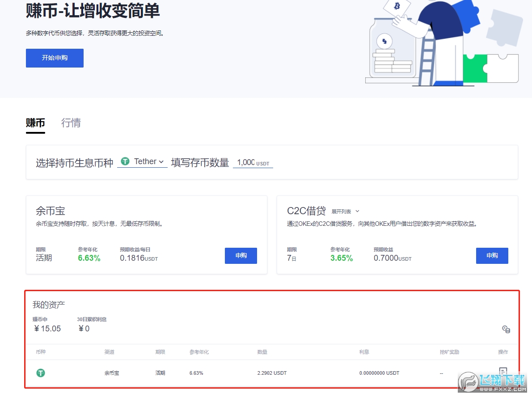Expand the 展开列表 list beside C2C借贷
532x398 pixels.
[345, 211]
